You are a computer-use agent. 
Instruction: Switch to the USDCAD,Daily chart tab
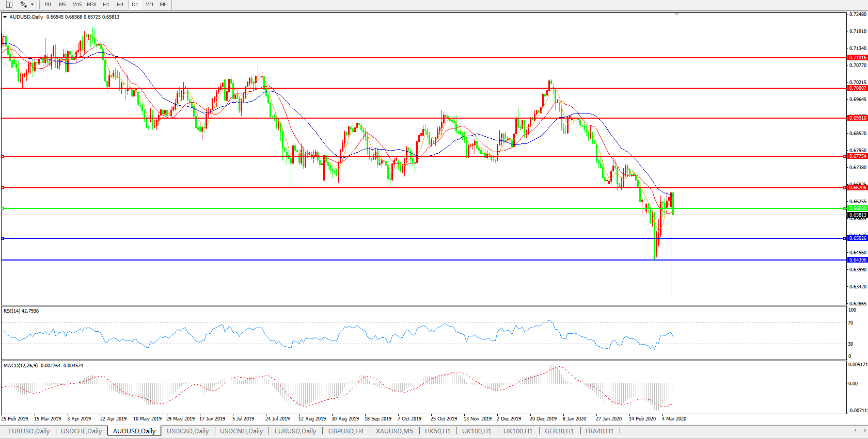[187, 431]
